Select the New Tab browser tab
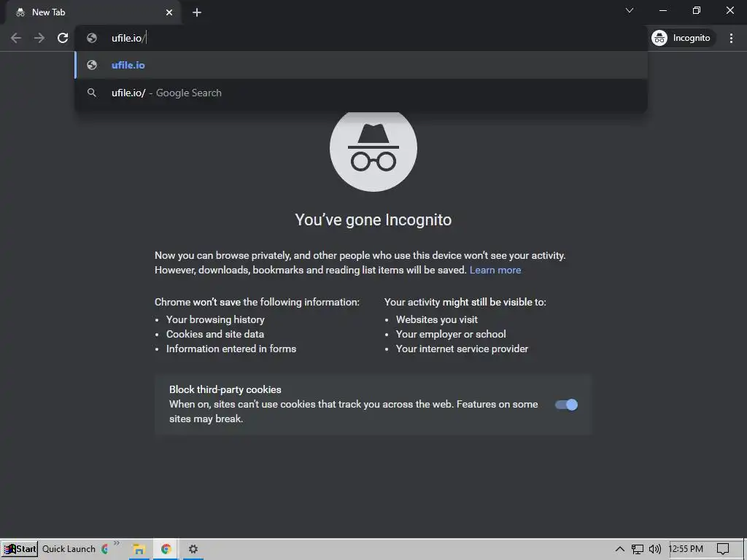Screen dimensions: 747x560 (x=94, y=12)
